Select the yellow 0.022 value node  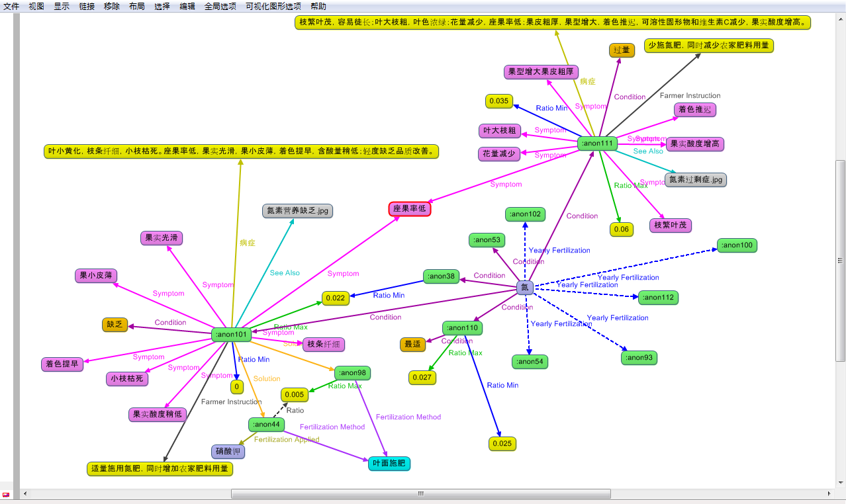tap(336, 298)
